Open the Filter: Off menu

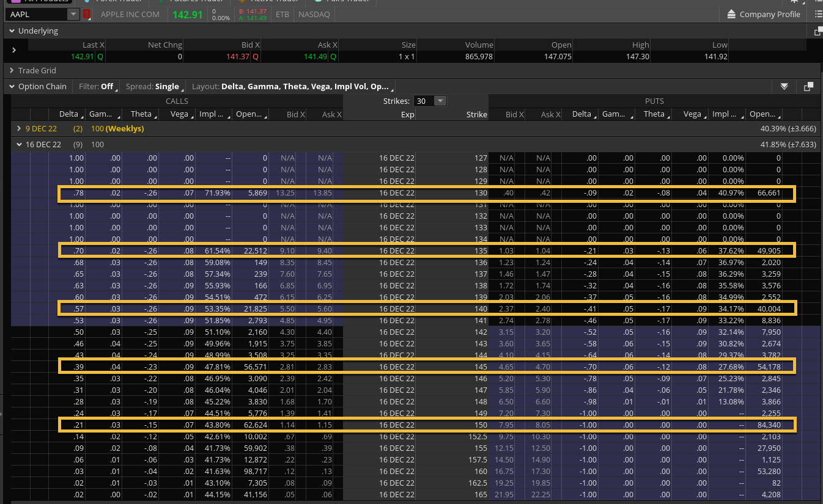point(97,87)
